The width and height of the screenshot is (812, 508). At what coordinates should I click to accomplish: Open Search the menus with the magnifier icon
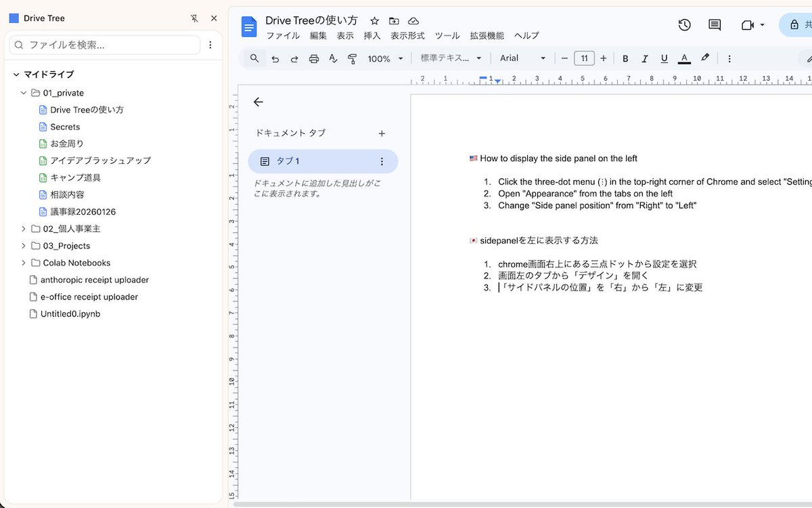[253, 58]
